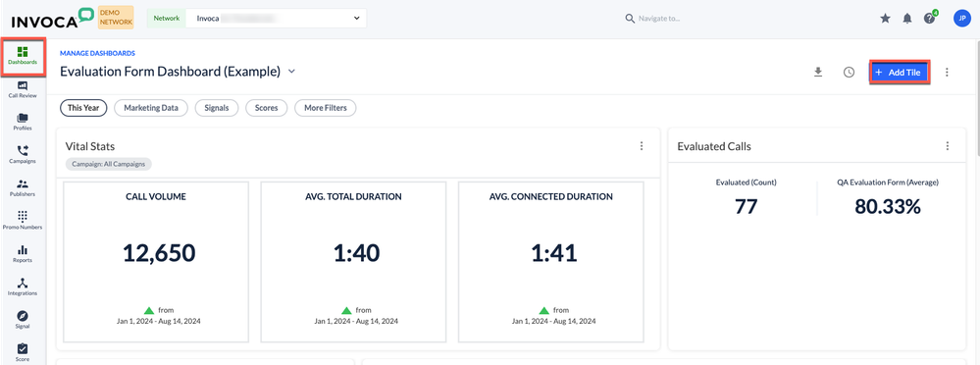Open Integrations in the sidebar

coord(23,287)
